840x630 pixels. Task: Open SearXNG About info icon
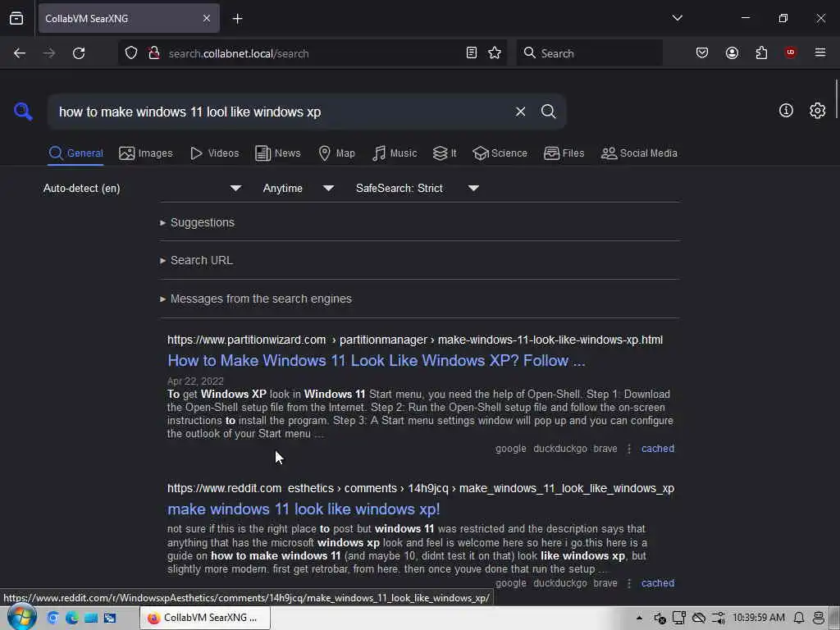(x=786, y=111)
